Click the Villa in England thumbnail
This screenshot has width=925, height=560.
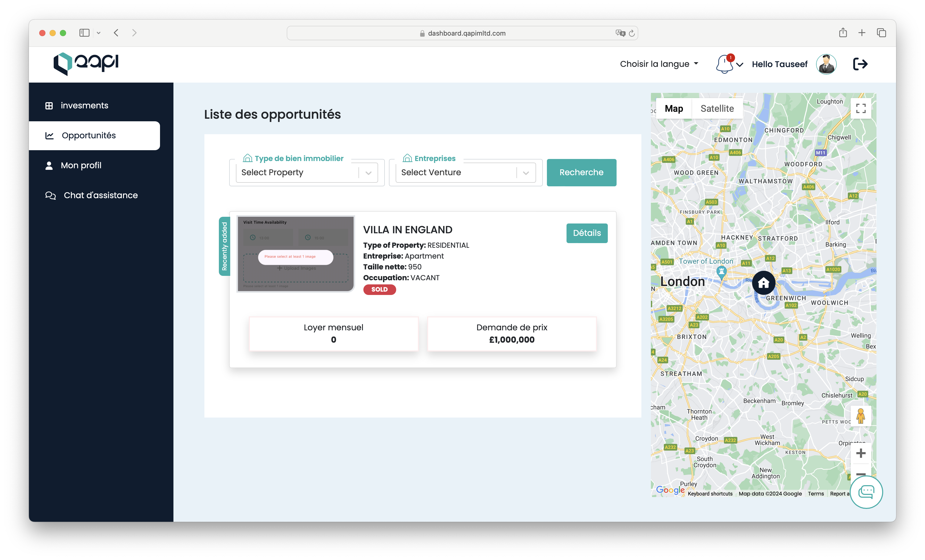pyautogui.click(x=296, y=254)
